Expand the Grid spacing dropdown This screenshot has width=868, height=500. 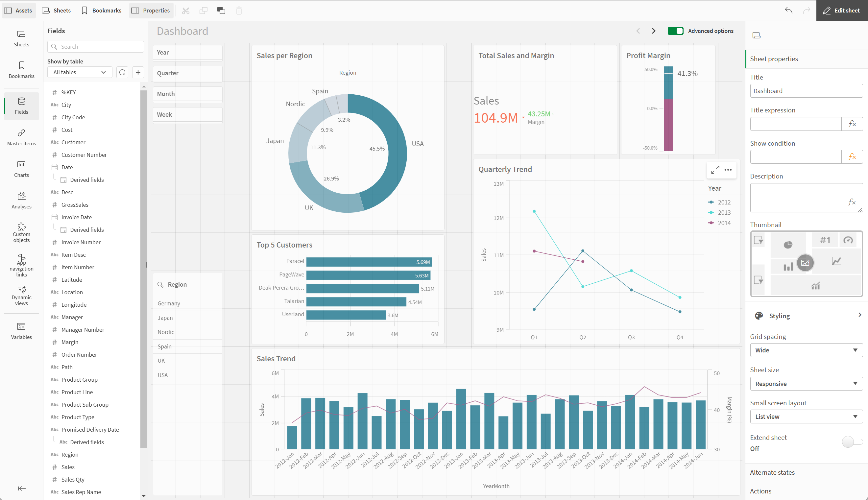[x=805, y=350]
